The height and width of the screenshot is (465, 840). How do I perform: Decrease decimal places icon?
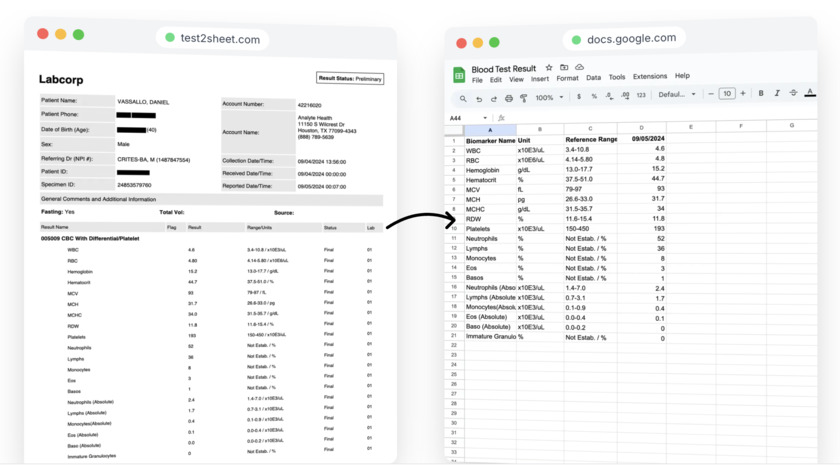[x=609, y=96]
